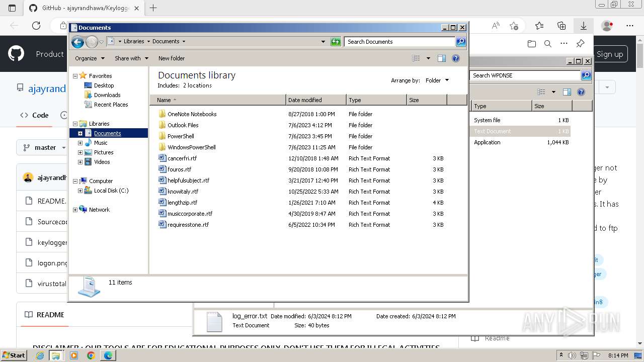Click the Read aloud icon in Edge
This screenshot has width=644, height=362.
click(496, 26)
